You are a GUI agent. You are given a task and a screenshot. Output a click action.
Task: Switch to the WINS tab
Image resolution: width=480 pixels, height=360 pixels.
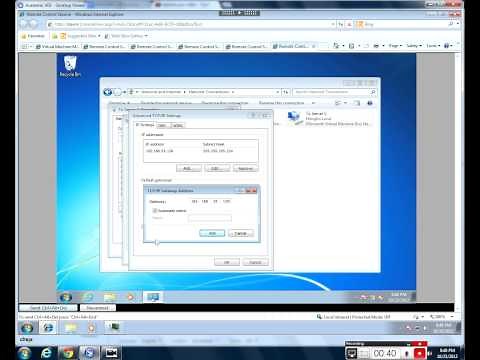[177, 125]
